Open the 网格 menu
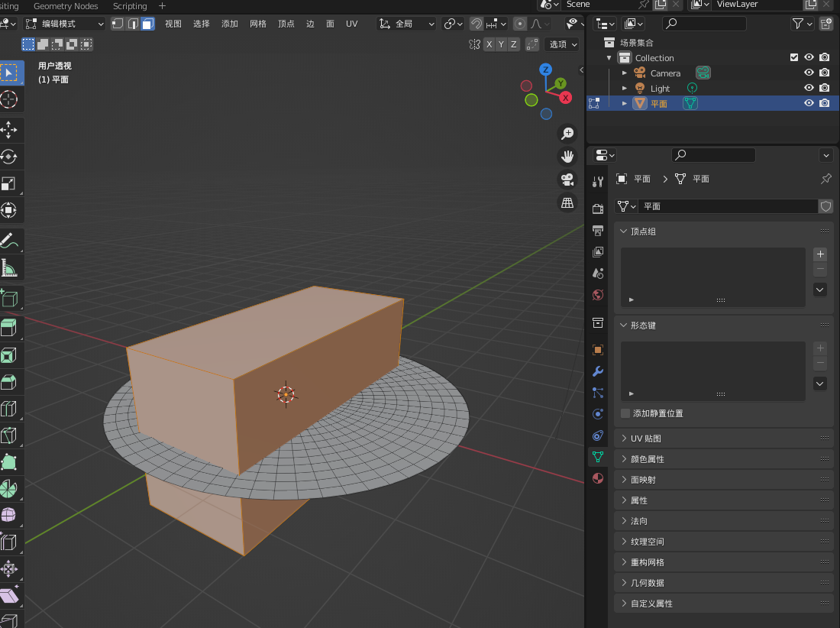The width and height of the screenshot is (840, 628). (258, 24)
